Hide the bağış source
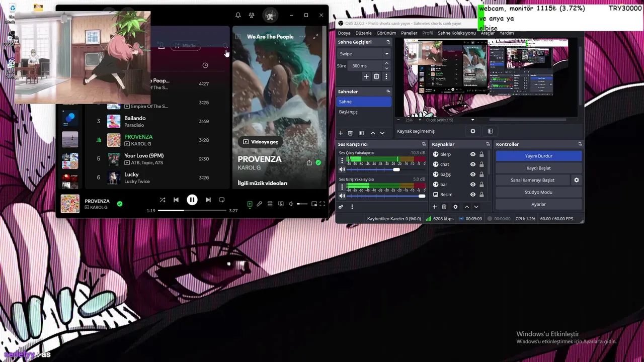Screen dimensions: 644x362 (x=472, y=174)
